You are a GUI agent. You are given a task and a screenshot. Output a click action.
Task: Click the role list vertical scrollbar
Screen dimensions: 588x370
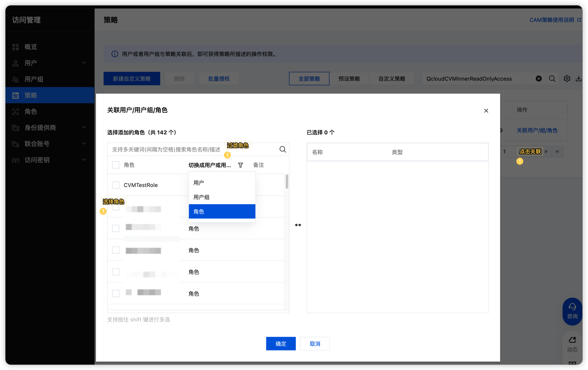(x=287, y=182)
